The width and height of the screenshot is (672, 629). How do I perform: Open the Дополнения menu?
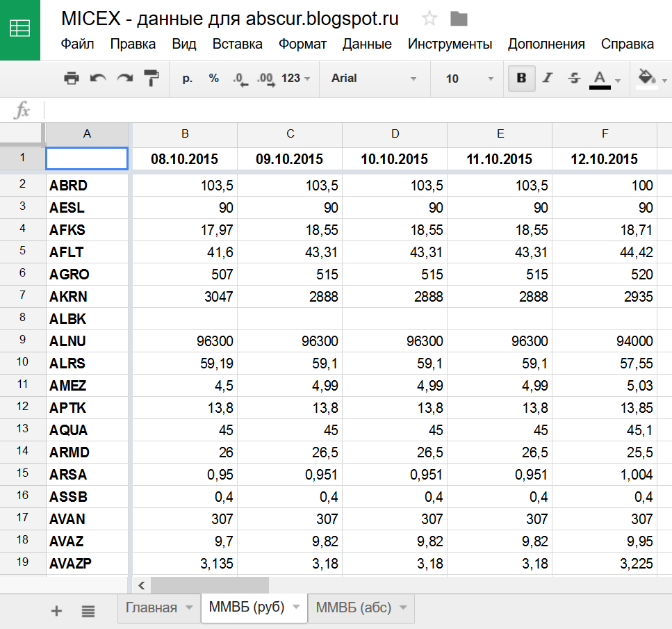click(x=546, y=44)
